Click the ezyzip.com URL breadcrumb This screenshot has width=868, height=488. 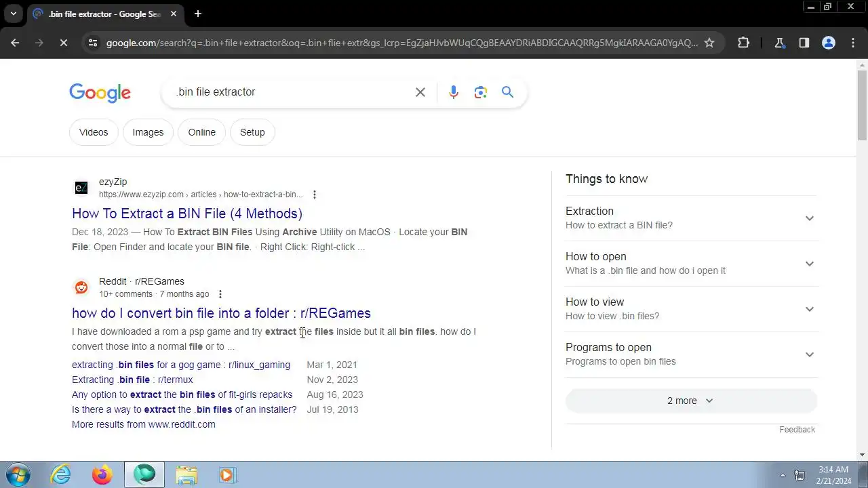click(x=201, y=195)
